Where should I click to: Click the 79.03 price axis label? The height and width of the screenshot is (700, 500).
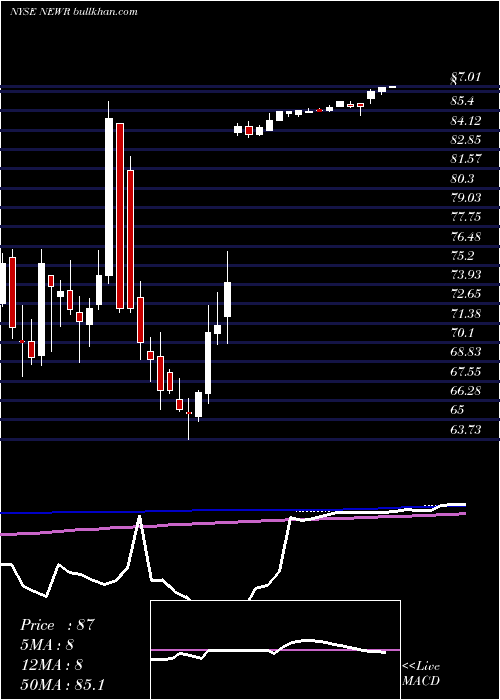click(x=466, y=198)
